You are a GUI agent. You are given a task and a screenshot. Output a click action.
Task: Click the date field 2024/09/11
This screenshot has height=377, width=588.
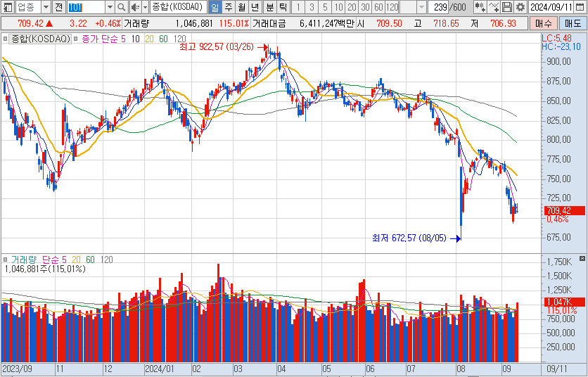551,7
